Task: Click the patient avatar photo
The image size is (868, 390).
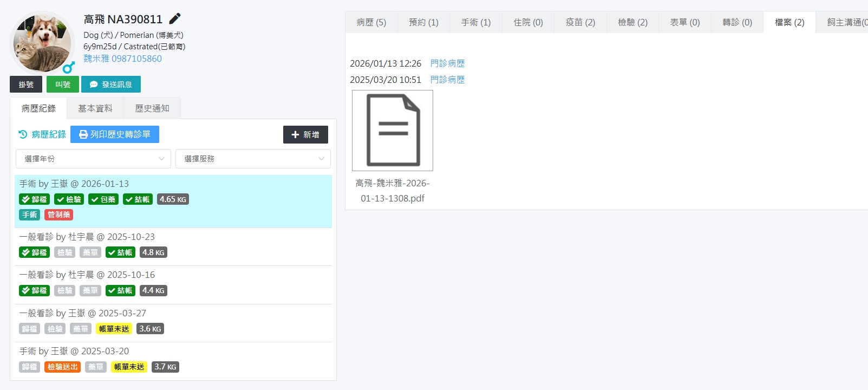Action: click(x=42, y=43)
